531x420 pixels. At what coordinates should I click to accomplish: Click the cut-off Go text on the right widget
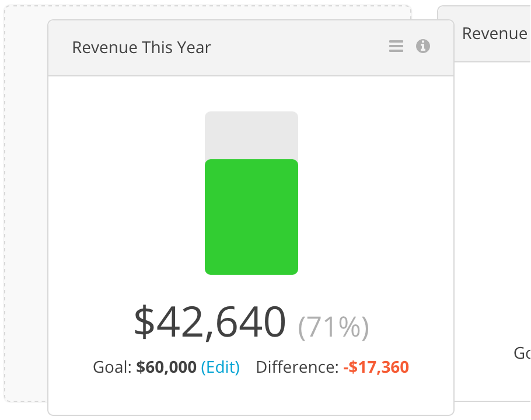point(522,353)
